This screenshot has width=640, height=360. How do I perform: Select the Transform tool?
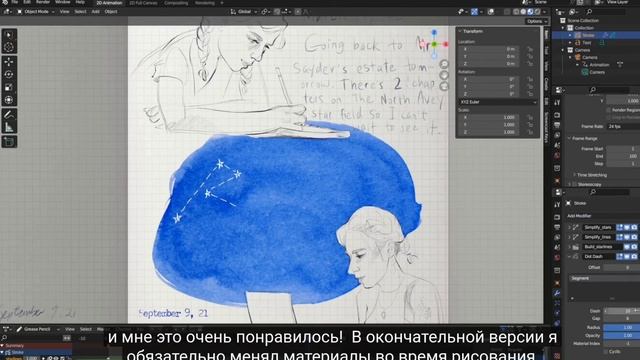tap(9, 100)
